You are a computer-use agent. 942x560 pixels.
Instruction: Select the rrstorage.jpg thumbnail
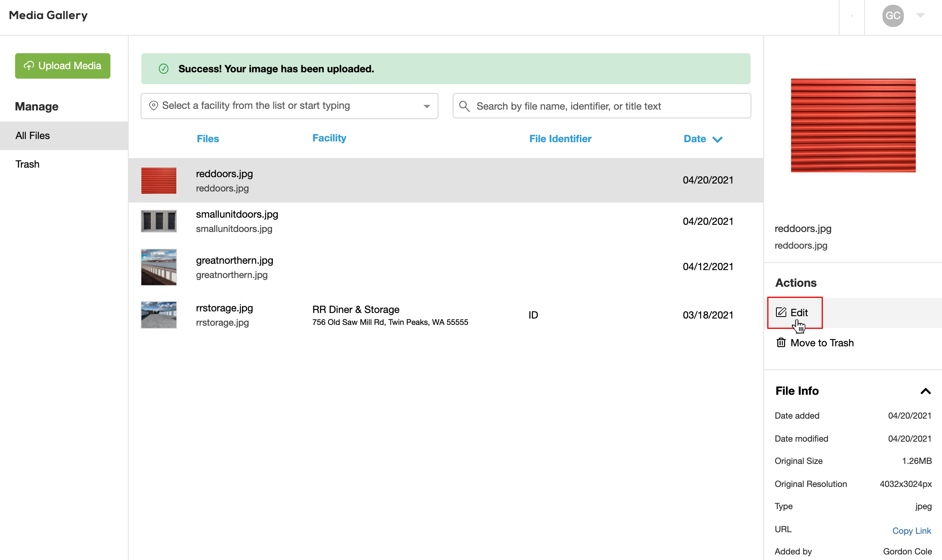point(159,315)
